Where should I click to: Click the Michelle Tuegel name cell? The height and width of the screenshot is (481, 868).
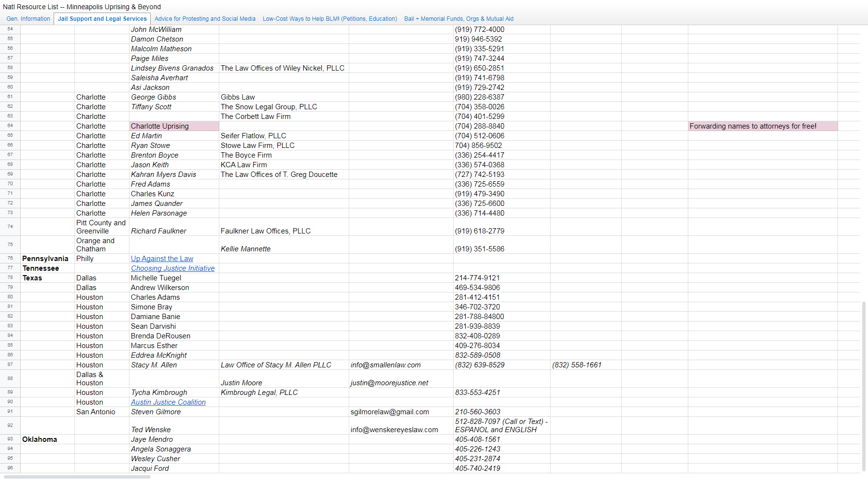(x=174, y=278)
